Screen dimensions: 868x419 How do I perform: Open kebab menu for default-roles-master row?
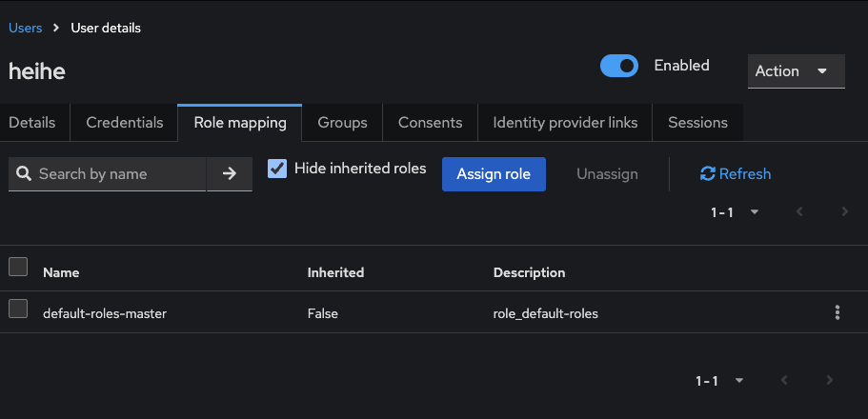pos(837,312)
